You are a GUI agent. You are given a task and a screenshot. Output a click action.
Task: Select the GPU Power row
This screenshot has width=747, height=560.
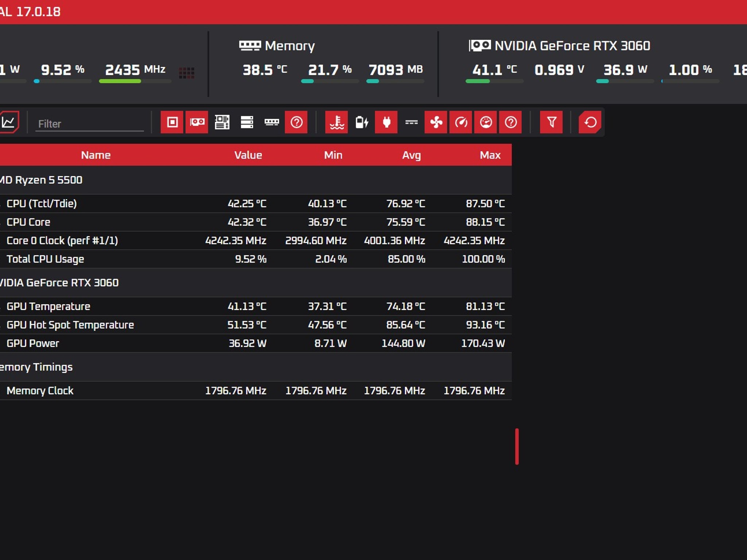[256, 343]
